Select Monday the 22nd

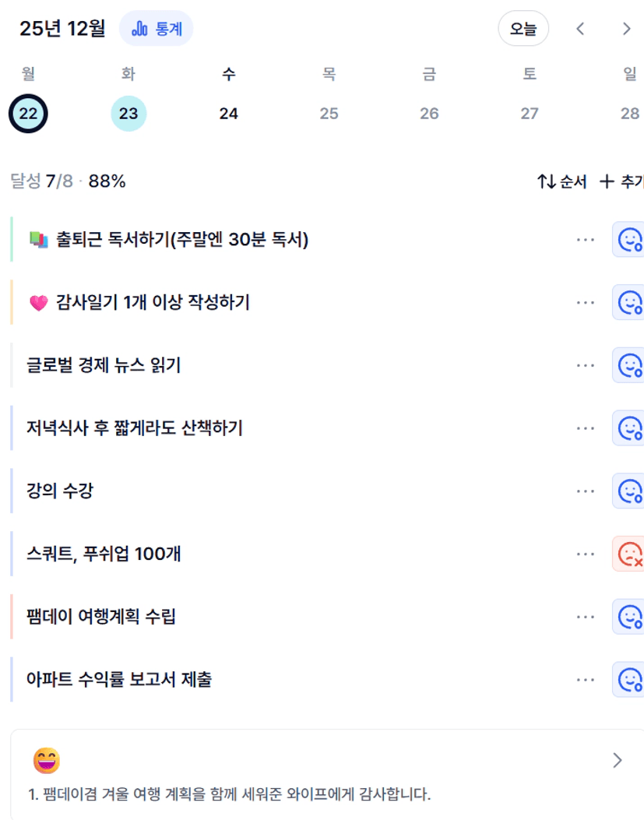tap(28, 114)
